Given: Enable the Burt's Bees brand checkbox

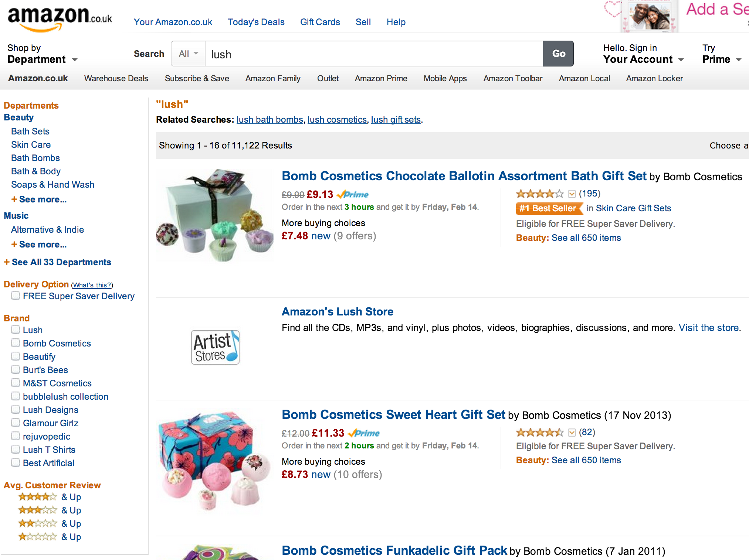Looking at the screenshot, I should (16, 370).
